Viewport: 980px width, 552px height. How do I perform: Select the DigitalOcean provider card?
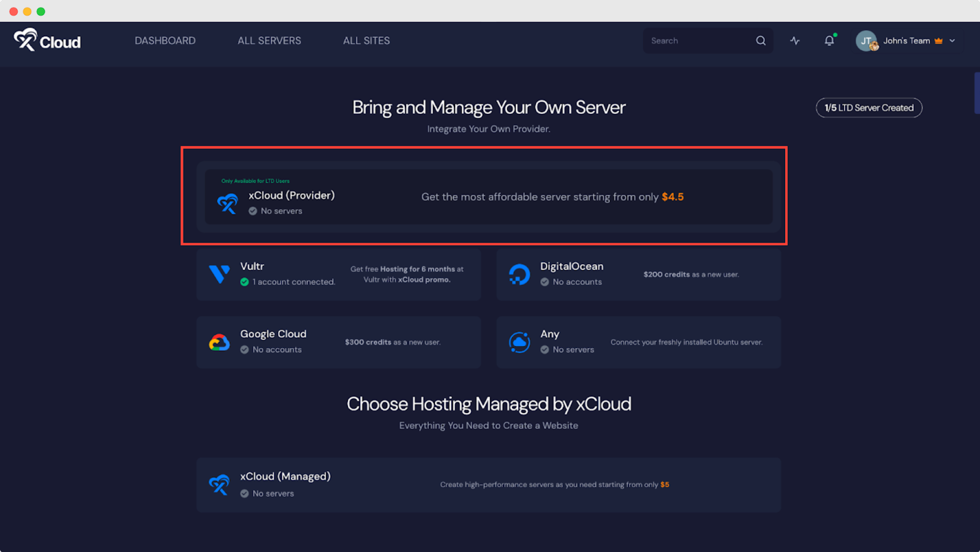coord(639,274)
